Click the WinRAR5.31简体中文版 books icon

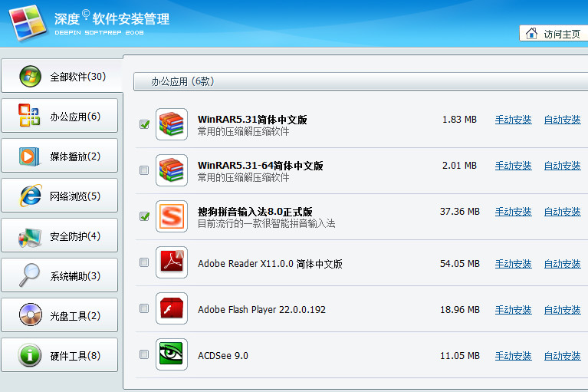[172, 124]
